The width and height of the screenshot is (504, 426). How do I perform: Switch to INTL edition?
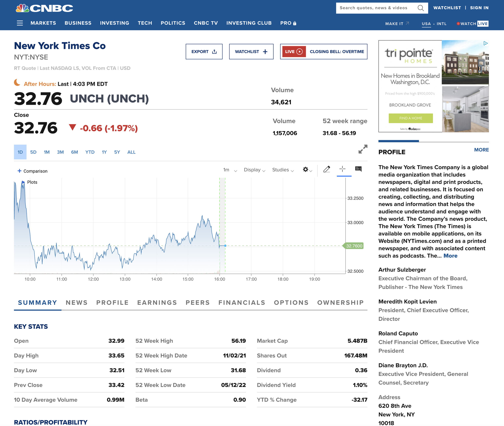coord(441,24)
